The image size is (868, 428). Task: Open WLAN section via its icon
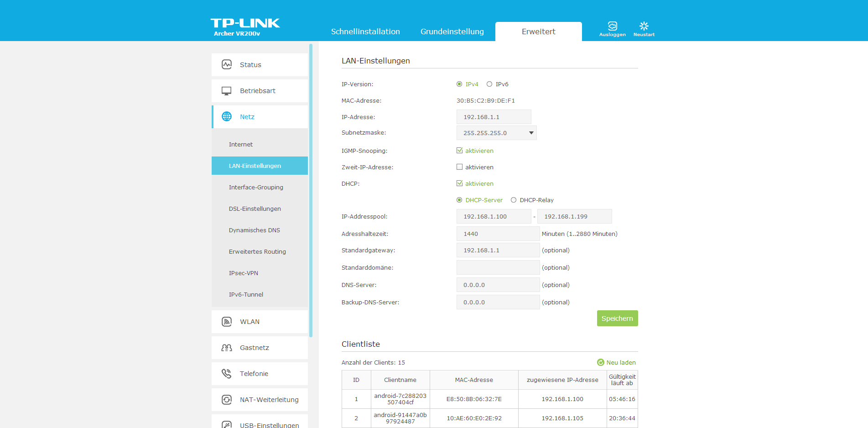227,322
